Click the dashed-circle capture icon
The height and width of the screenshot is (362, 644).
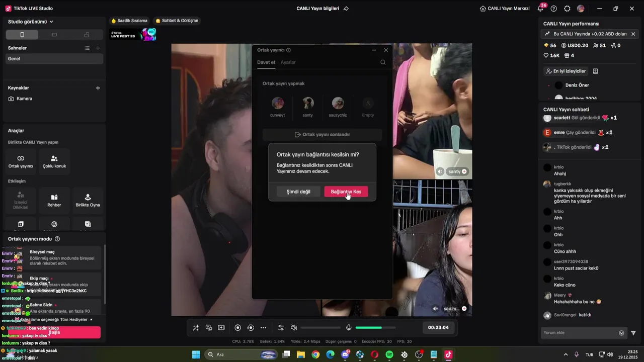[x=251, y=328]
